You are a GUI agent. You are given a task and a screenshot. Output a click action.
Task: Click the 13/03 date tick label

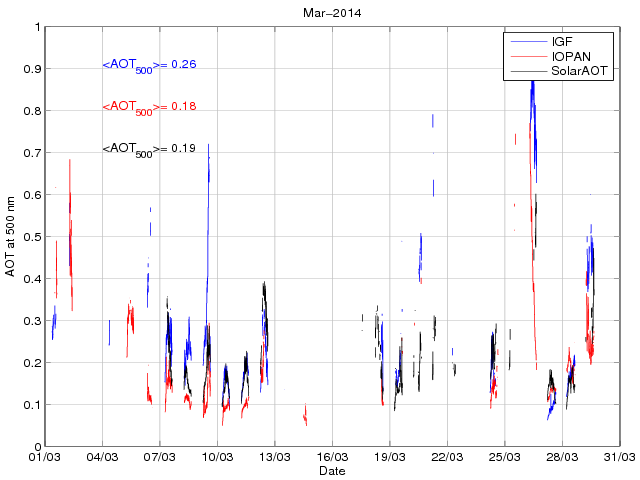pyautogui.click(x=275, y=457)
